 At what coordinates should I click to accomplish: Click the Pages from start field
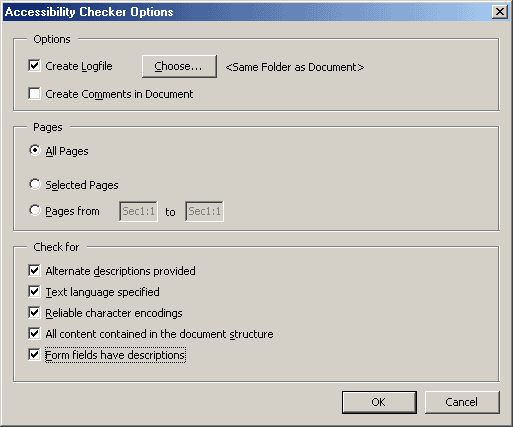(x=138, y=211)
